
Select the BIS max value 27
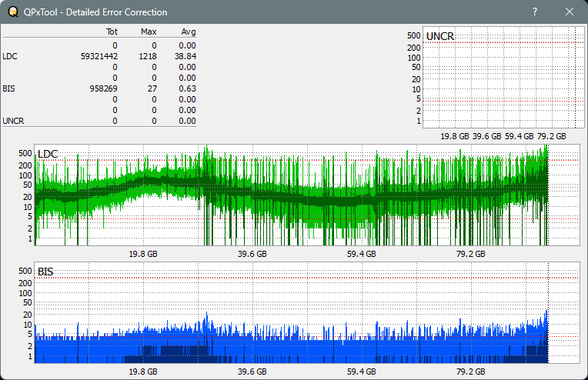click(152, 88)
